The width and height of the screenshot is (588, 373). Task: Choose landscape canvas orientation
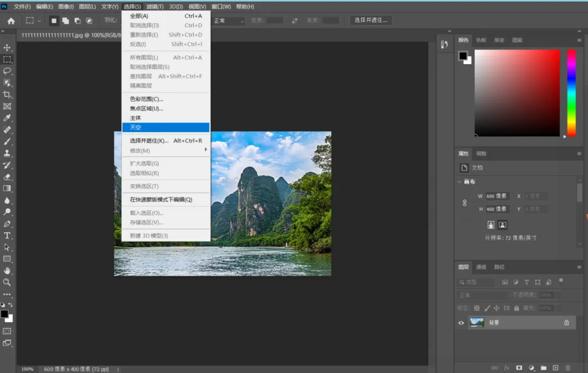click(503, 225)
